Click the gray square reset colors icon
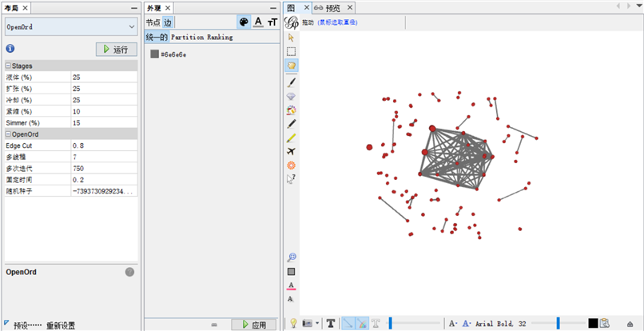This screenshot has width=644, height=331. coord(291,271)
